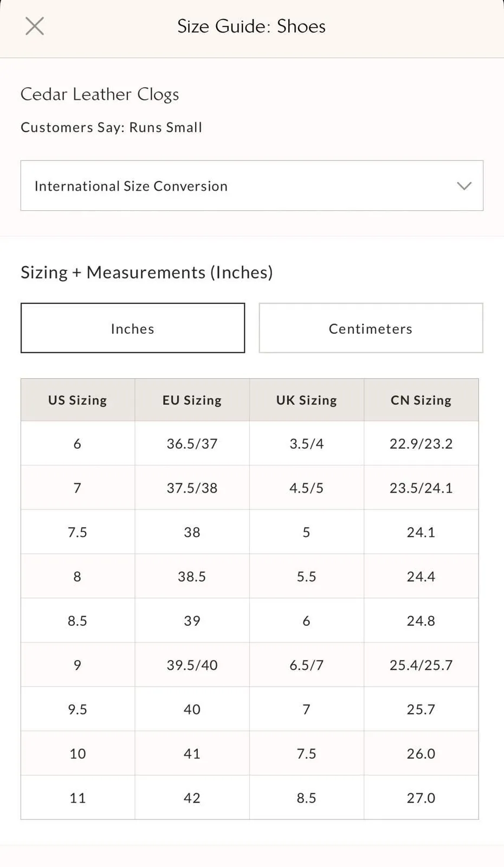504x867 pixels.
Task: Tap the US size 7.5 cell
Action: (x=77, y=532)
